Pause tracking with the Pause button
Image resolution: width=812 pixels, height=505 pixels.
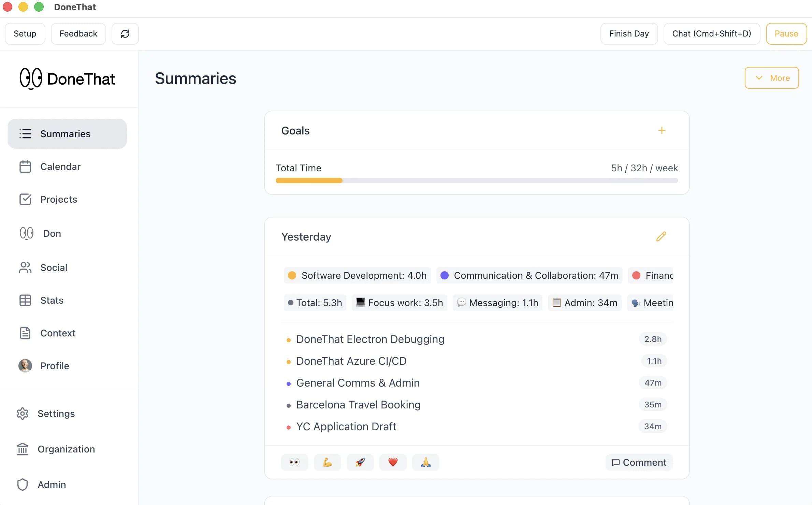click(786, 33)
